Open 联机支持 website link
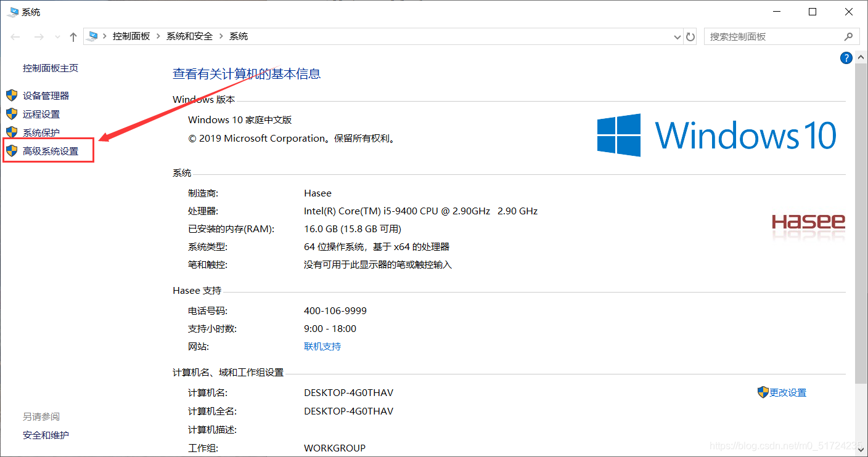This screenshot has height=457, width=868. [x=322, y=347]
